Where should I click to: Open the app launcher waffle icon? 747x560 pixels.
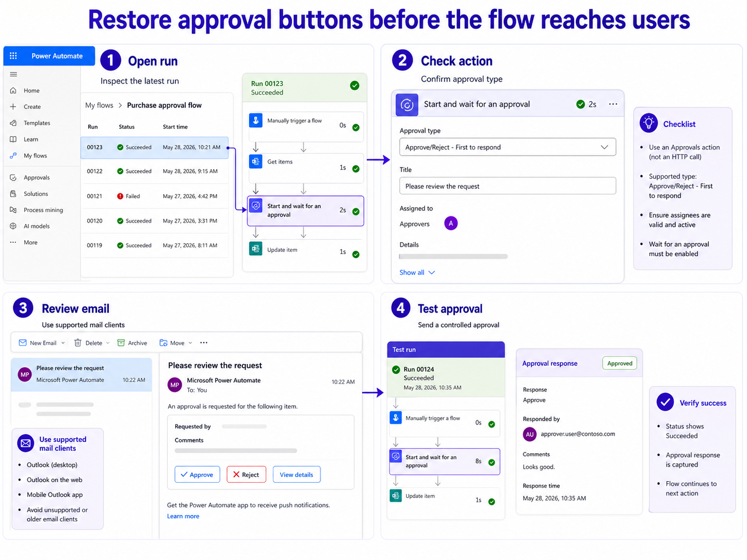(13, 56)
